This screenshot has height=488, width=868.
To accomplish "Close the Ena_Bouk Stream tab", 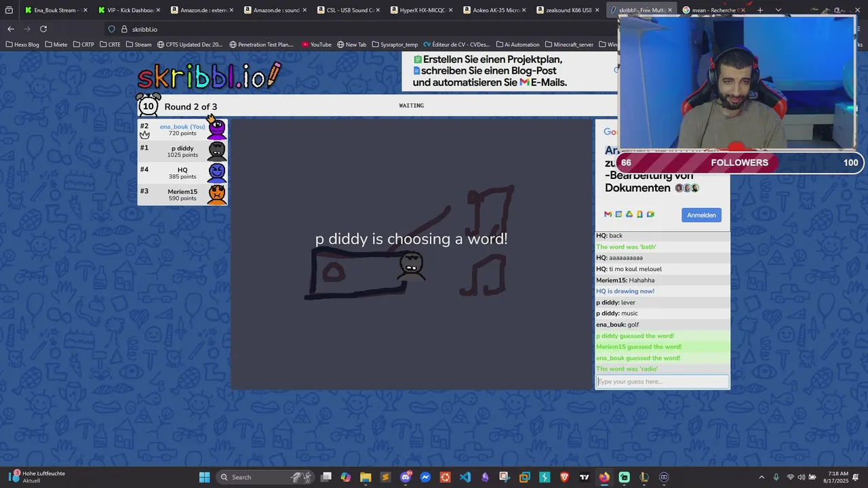I will (x=85, y=10).
